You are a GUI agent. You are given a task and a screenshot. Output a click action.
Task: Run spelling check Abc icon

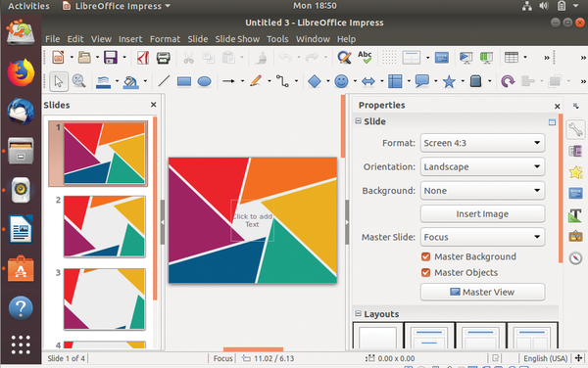point(365,58)
